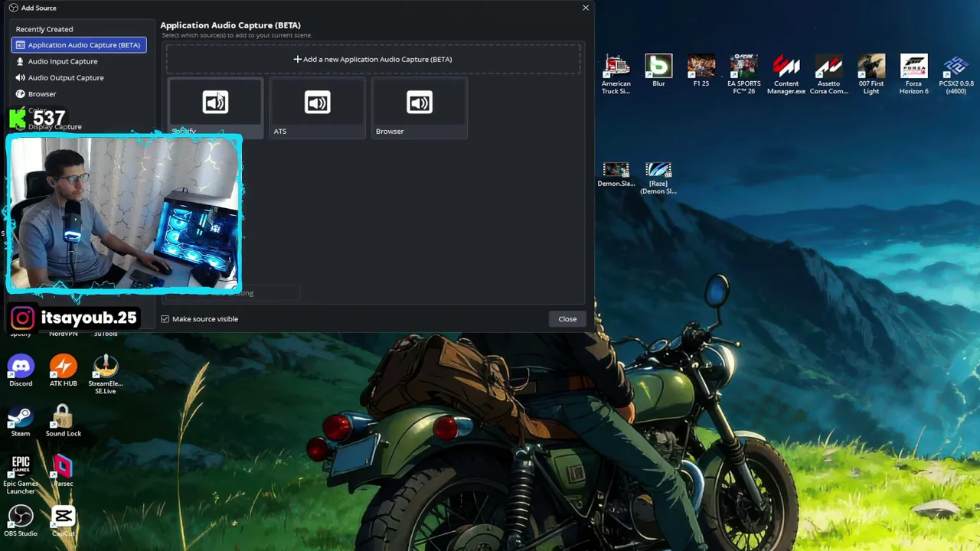Open American Truck Simulator desktop shortcut
This screenshot has height=551, width=980.
tap(616, 74)
